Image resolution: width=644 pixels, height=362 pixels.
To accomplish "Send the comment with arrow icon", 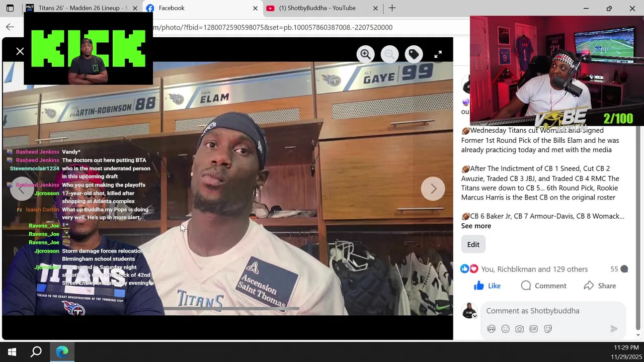I will coord(614,329).
